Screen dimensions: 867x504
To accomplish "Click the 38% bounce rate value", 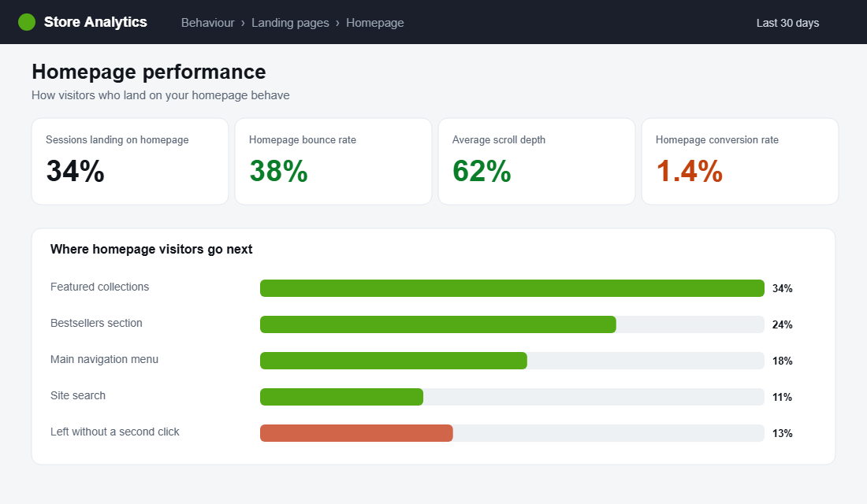I will point(279,171).
